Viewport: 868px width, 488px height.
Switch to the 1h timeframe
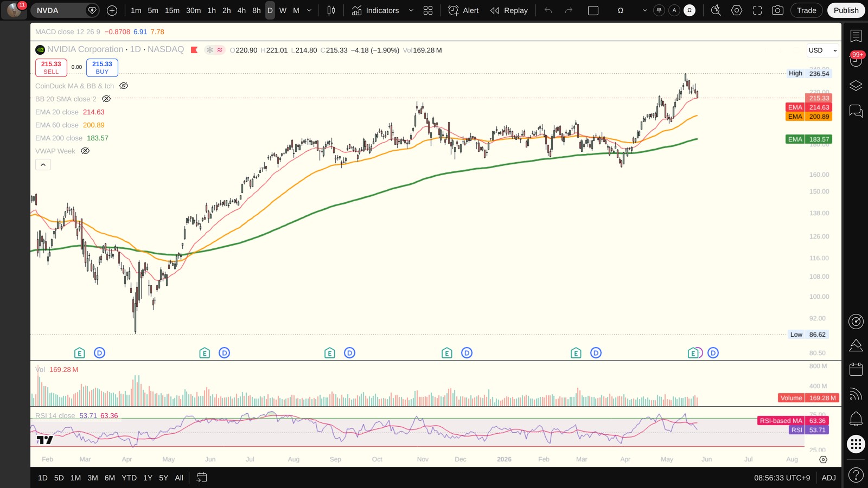click(x=212, y=10)
